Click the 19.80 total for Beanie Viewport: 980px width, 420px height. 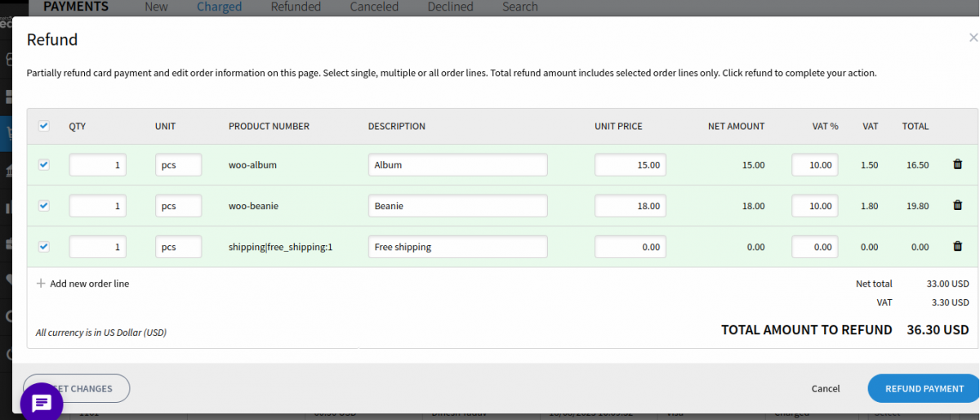click(x=918, y=206)
